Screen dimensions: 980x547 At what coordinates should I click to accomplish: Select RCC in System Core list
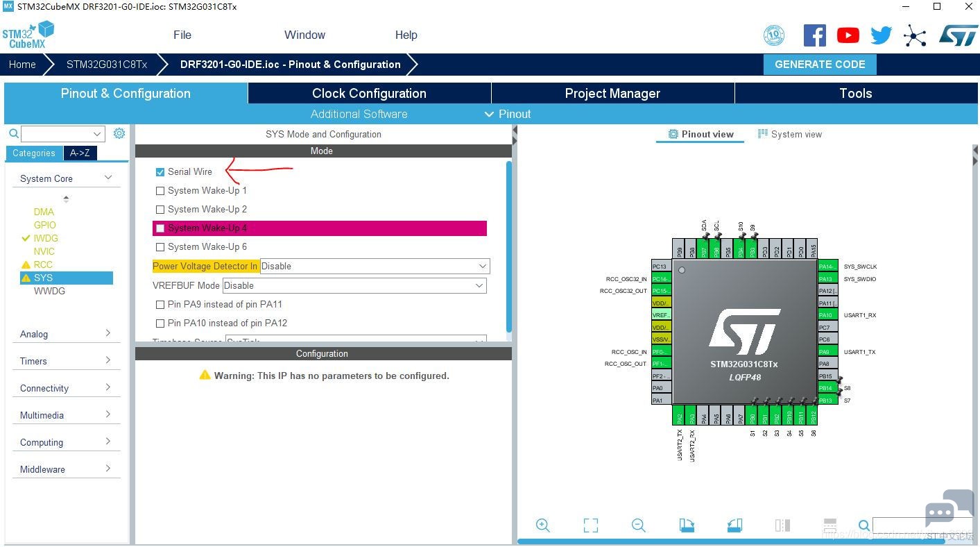[43, 264]
